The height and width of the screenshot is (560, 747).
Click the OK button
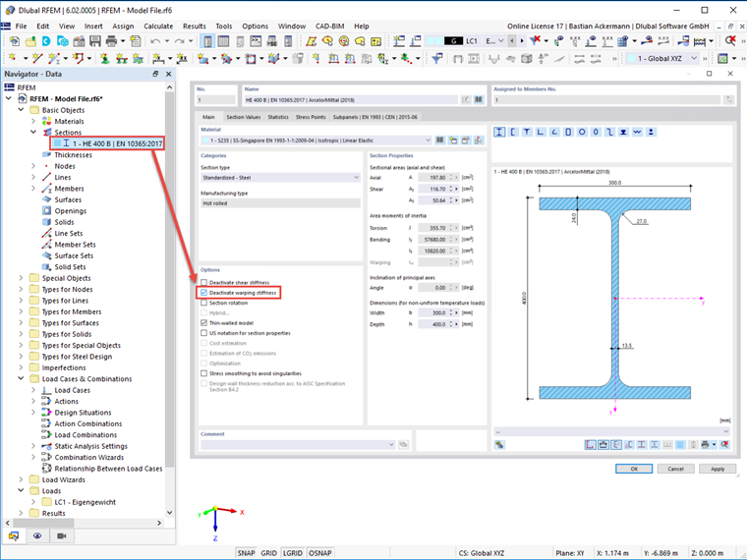coord(634,469)
